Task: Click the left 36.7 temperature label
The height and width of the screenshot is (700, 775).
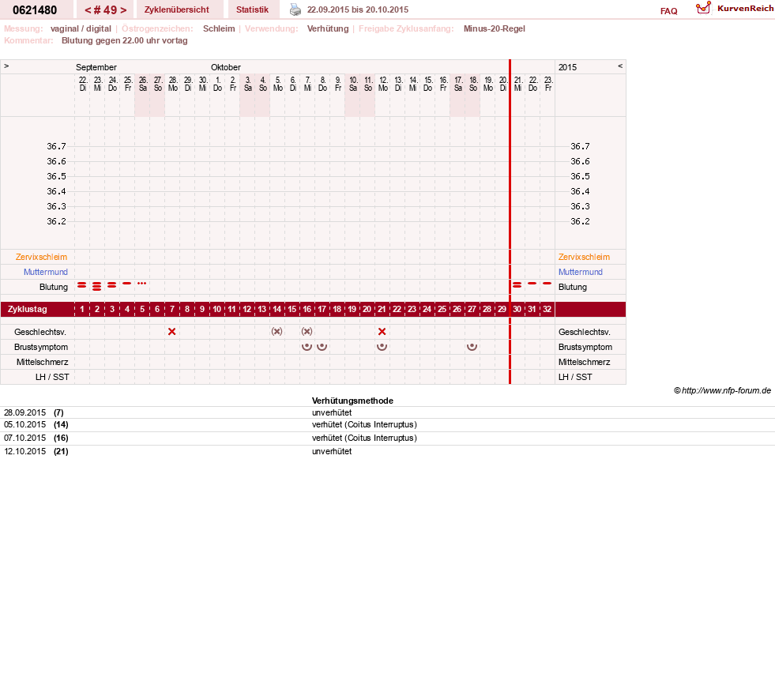Action: tap(56, 146)
